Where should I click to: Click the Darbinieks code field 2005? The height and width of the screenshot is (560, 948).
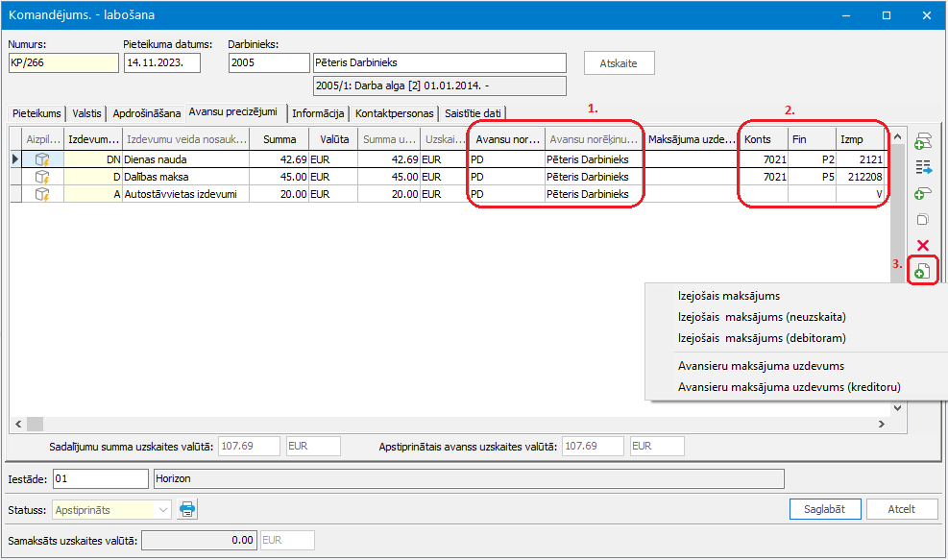coord(268,62)
